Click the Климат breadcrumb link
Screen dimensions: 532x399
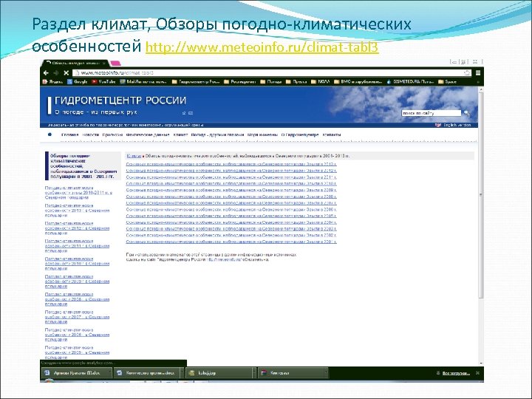click(134, 156)
